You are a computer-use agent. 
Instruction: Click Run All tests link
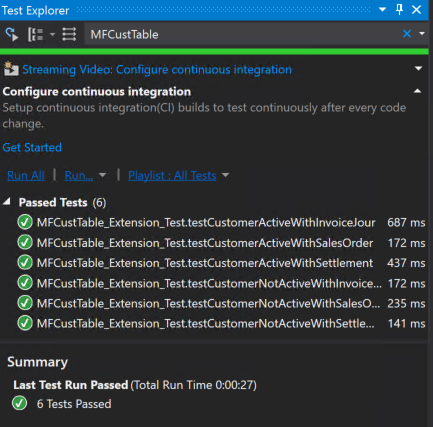(x=26, y=175)
